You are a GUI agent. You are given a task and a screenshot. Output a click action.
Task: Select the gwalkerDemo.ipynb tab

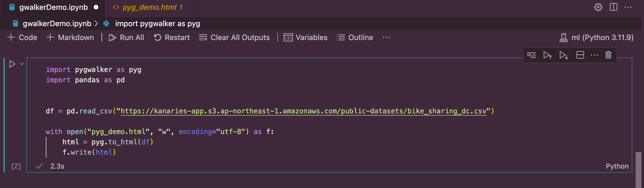pos(53,7)
